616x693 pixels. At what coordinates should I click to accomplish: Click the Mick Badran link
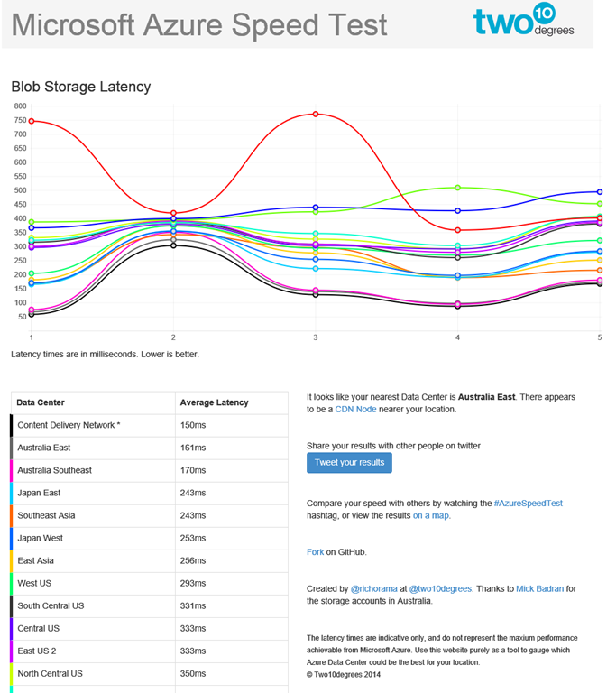tap(540, 588)
